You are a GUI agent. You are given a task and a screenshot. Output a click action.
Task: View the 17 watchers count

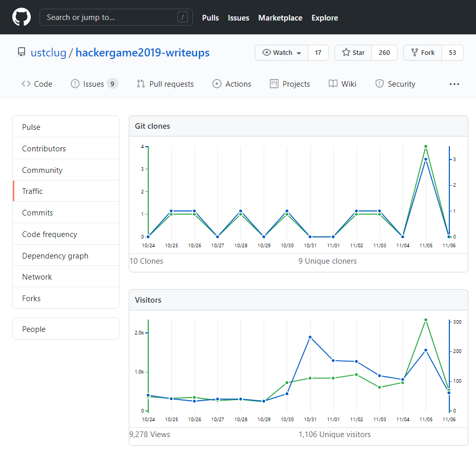coord(318,52)
